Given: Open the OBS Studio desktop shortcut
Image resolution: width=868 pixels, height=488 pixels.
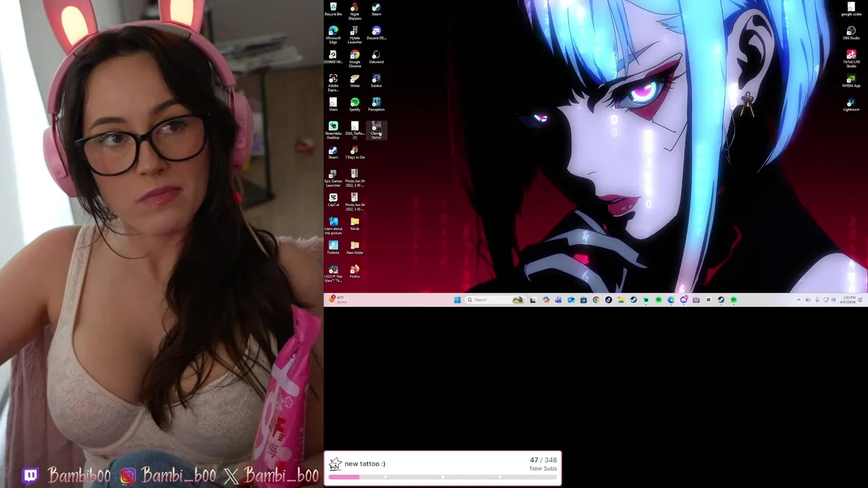Looking at the screenshot, I should pos(851,33).
